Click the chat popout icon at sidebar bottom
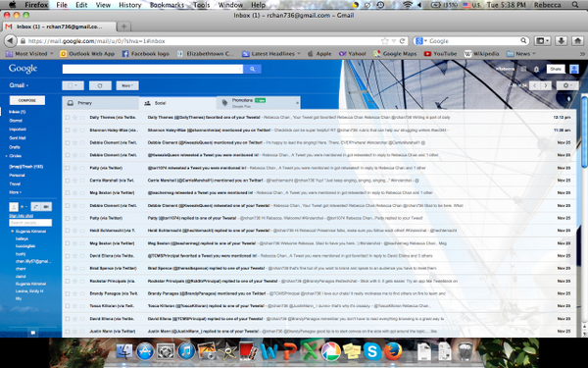Image resolution: width=588 pixels, height=368 pixels. [33, 333]
